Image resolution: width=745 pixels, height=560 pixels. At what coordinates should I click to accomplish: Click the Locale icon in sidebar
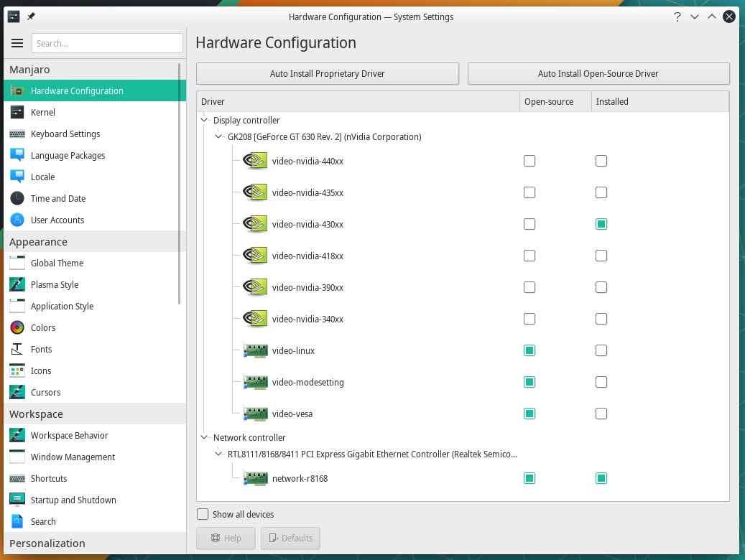coord(17,177)
